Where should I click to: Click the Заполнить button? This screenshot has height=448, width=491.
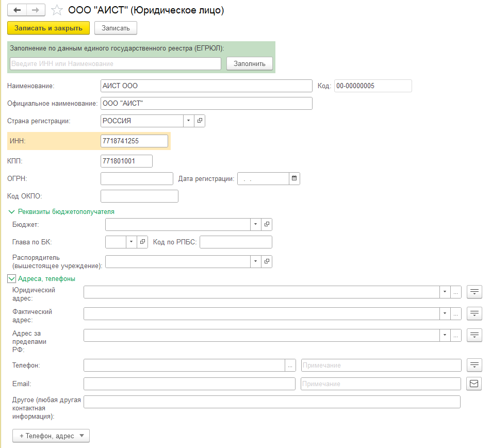(x=250, y=63)
